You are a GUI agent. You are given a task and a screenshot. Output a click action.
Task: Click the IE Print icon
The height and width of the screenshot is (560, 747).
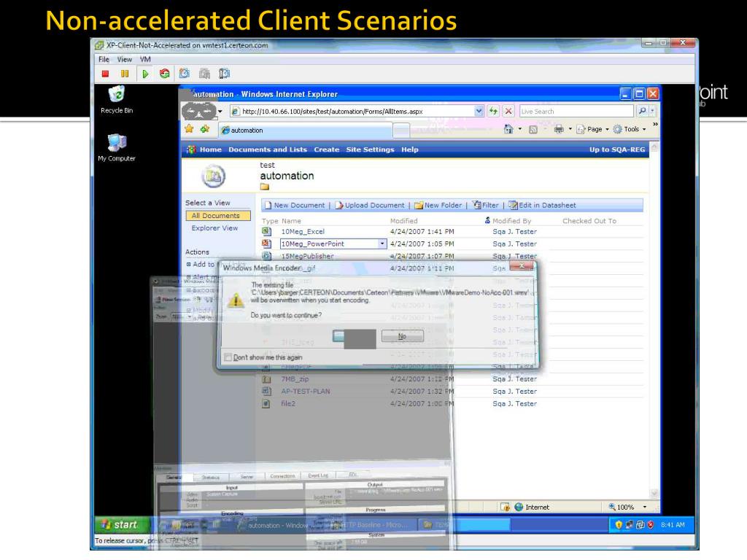click(559, 129)
